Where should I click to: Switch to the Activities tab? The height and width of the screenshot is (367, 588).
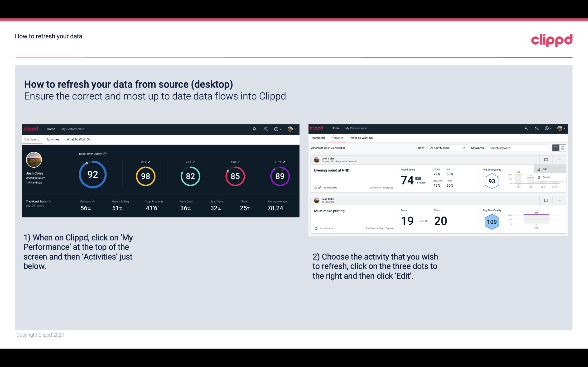point(53,139)
